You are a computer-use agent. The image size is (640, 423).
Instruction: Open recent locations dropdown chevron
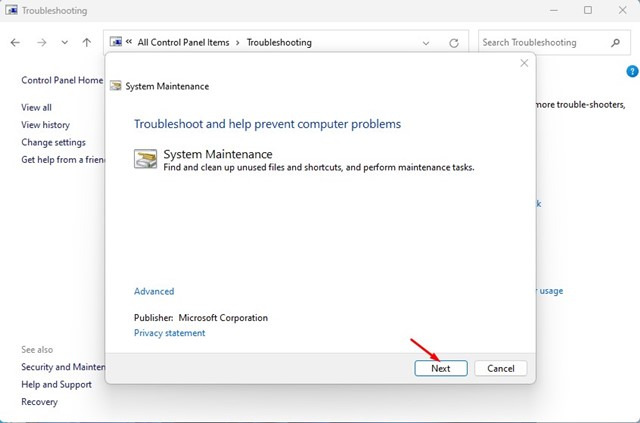point(64,42)
